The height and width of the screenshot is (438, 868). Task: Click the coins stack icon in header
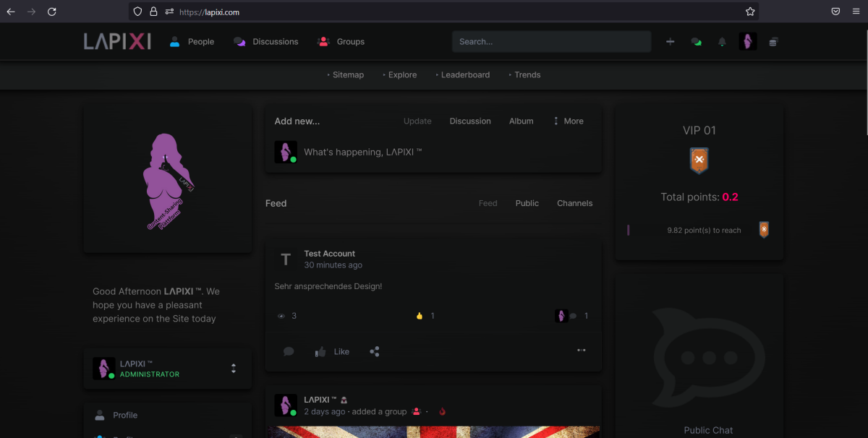click(773, 42)
